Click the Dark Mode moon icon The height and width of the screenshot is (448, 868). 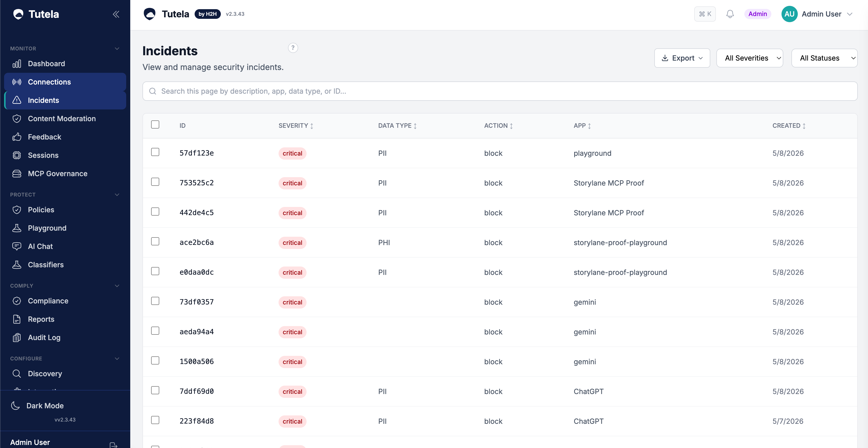click(15, 405)
